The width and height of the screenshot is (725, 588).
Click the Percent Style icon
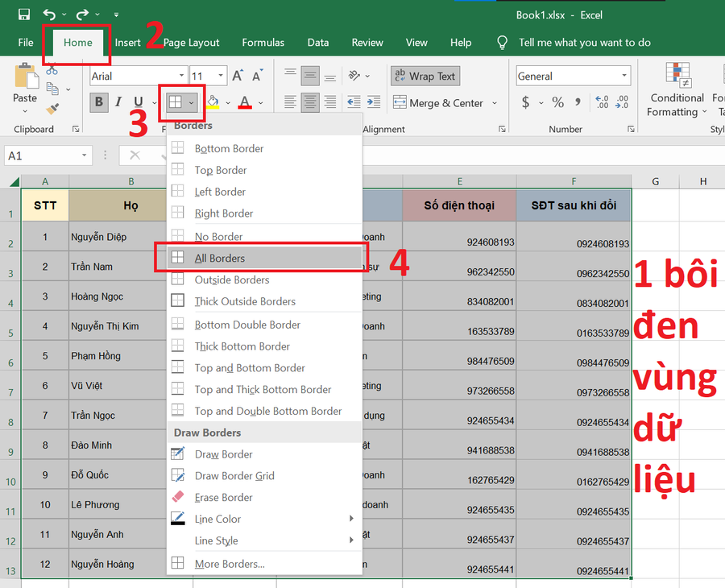tap(558, 102)
